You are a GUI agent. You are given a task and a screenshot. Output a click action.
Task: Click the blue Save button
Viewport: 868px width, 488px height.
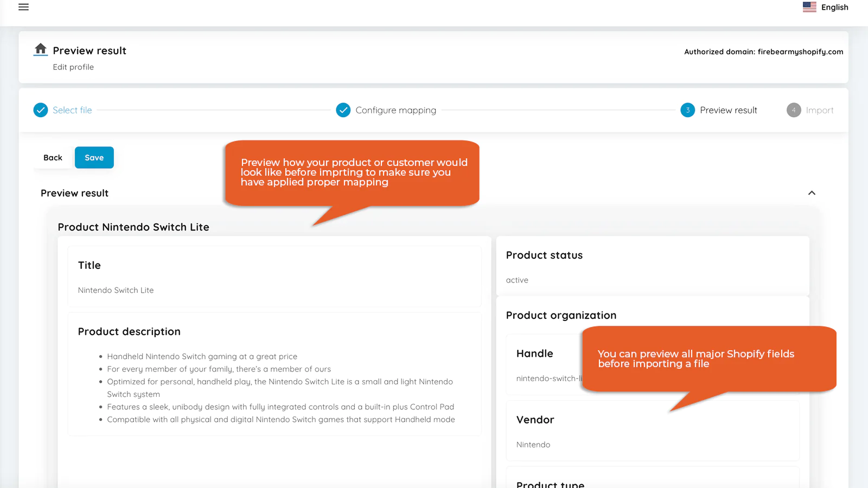pos(94,158)
